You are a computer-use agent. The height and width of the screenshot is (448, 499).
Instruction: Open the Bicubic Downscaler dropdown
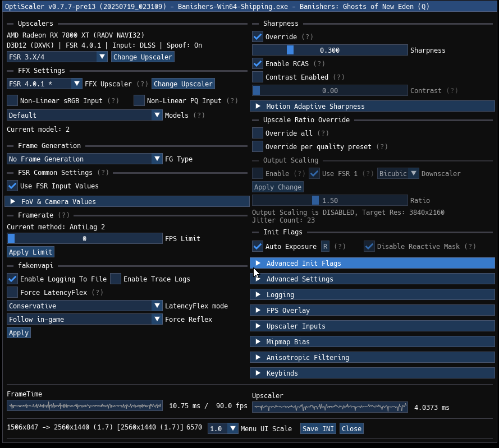click(x=398, y=174)
